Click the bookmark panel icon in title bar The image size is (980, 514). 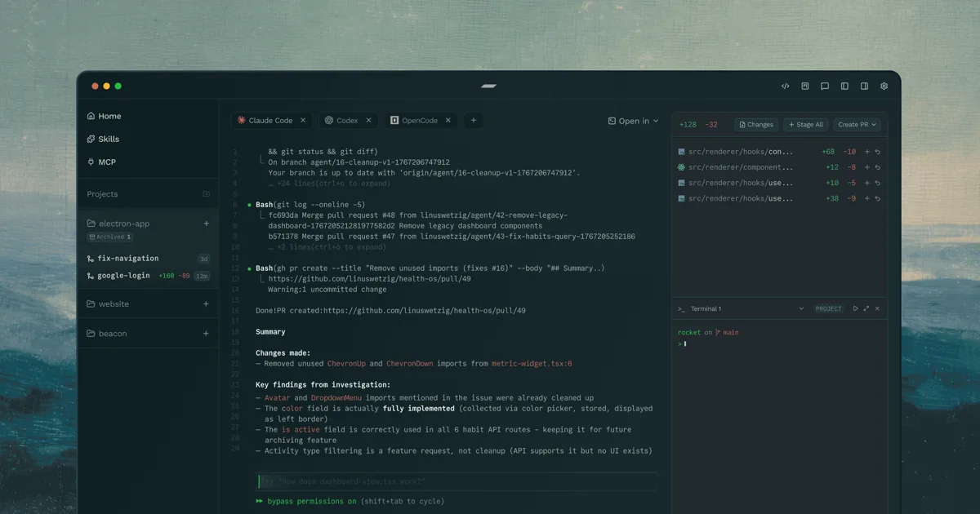click(x=805, y=86)
